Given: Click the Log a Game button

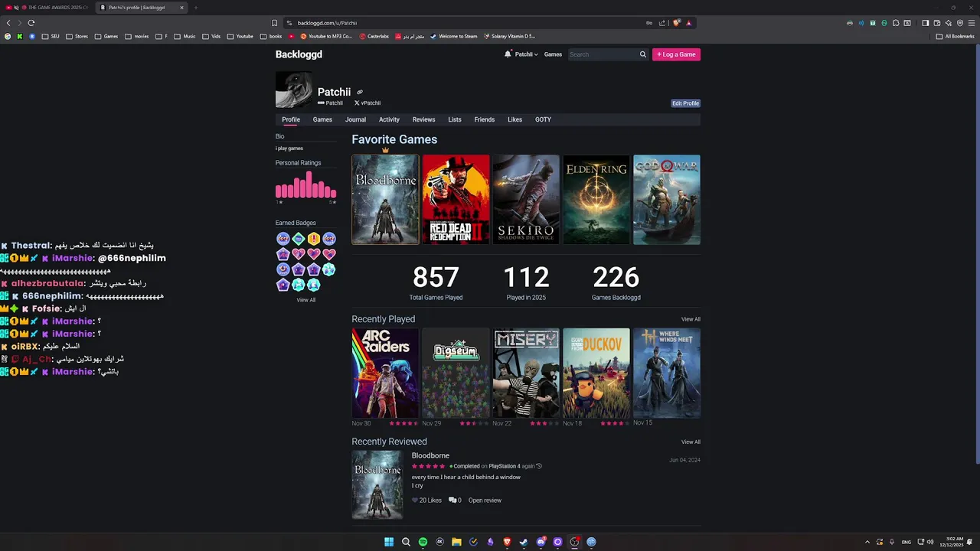Looking at the screenshot, I should coord(676,54).
